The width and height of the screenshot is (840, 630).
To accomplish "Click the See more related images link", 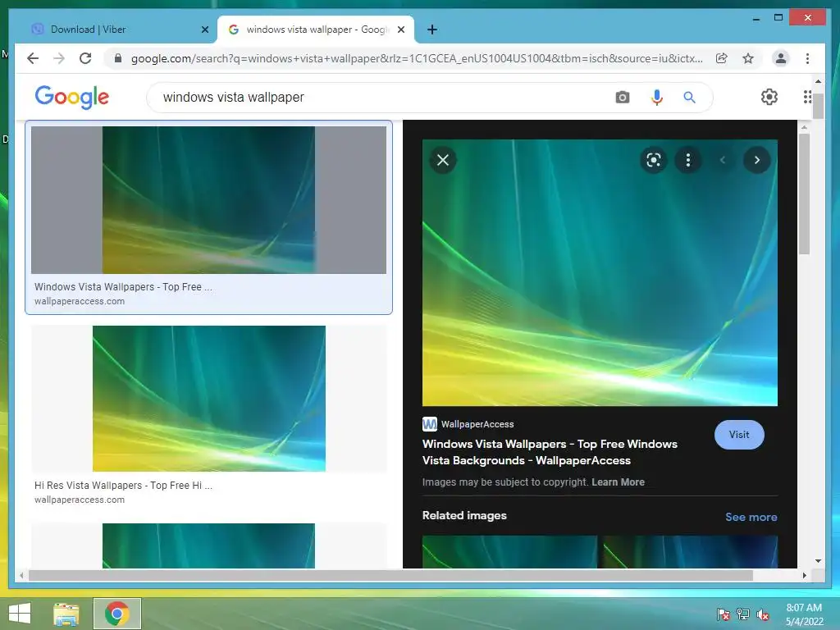I will click(x=751, y=517).
